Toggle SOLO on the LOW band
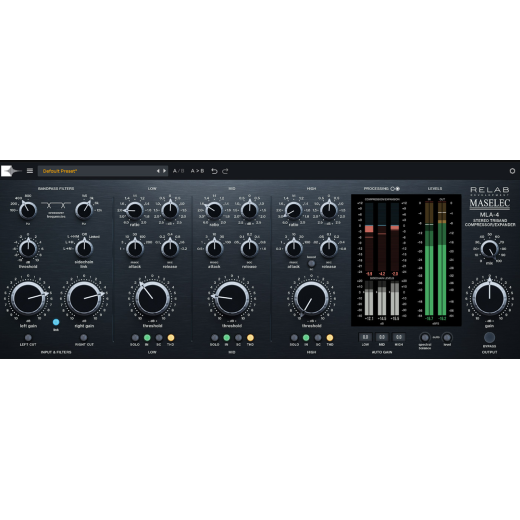Screen dimensions: 520x520 coord(135,338)
